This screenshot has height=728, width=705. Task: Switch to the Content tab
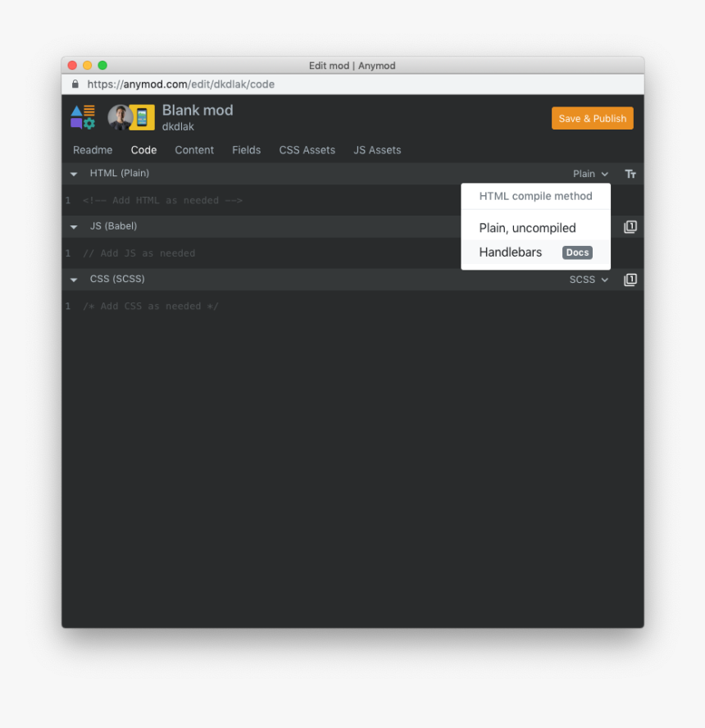click(194, 150)
